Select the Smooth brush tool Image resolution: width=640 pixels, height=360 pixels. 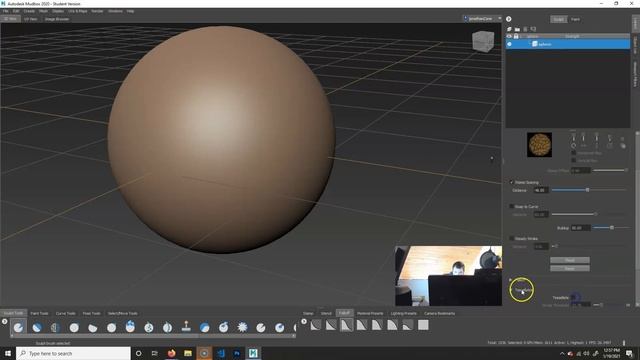pos(37,327)
